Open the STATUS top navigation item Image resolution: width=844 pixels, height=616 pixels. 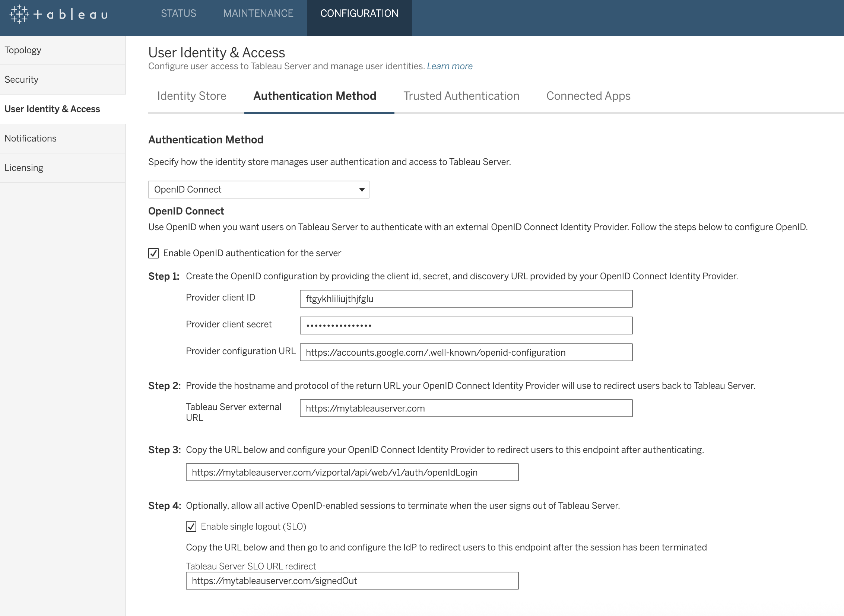click(178, 13)
